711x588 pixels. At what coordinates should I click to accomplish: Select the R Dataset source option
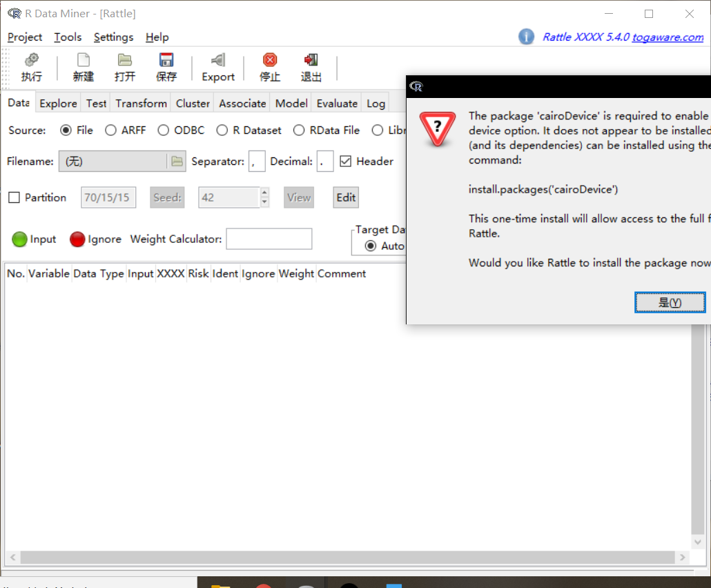click(x=222, y=130)
